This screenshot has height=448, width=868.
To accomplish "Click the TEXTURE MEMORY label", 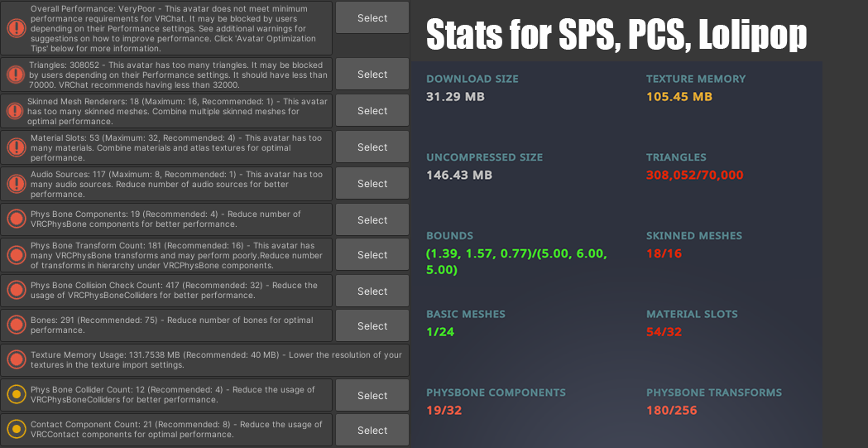I will pyautogui.click(x=696, y=79).
